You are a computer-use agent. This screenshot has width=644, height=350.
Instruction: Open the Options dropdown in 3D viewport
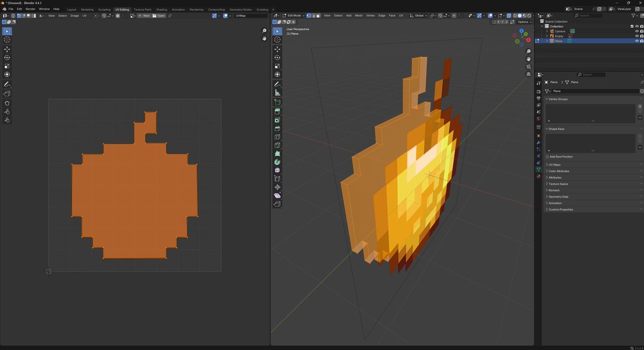pos(524,22)
